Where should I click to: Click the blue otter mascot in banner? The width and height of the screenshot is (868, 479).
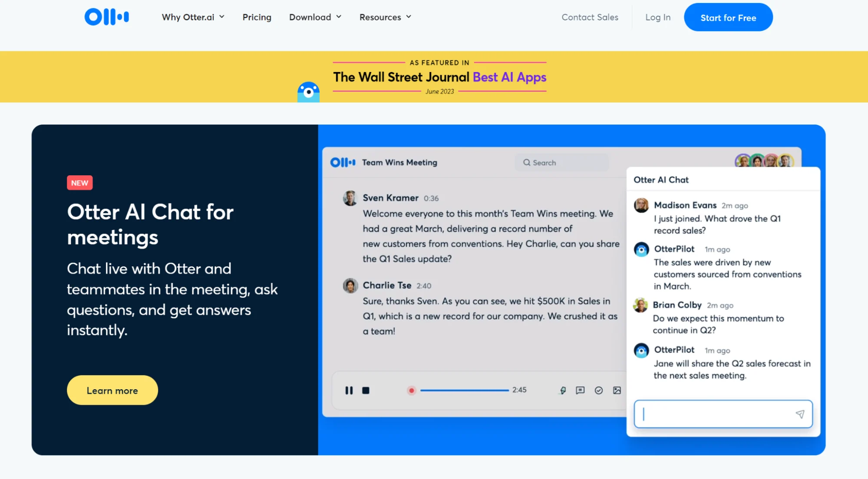tap(308, 92)
